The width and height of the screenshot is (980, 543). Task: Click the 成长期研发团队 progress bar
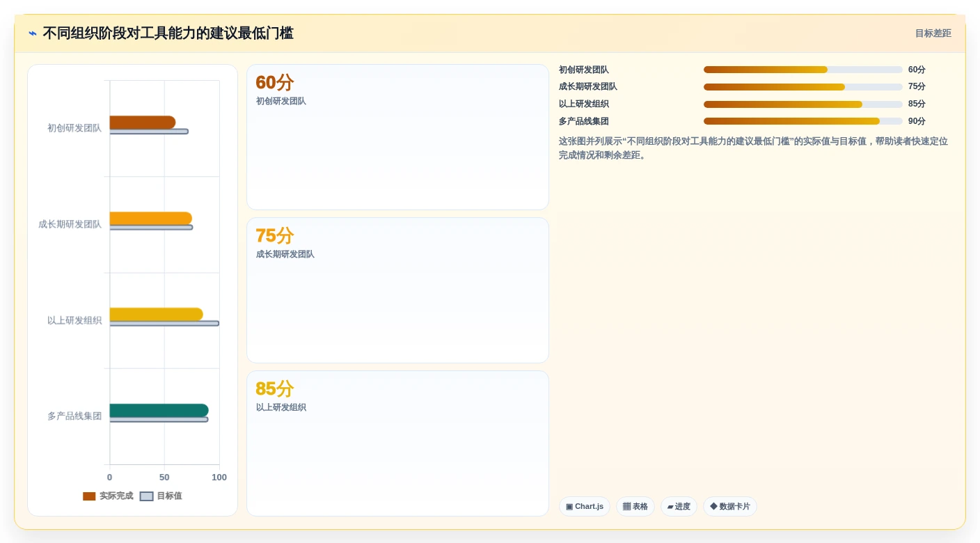tap(803, 87)
